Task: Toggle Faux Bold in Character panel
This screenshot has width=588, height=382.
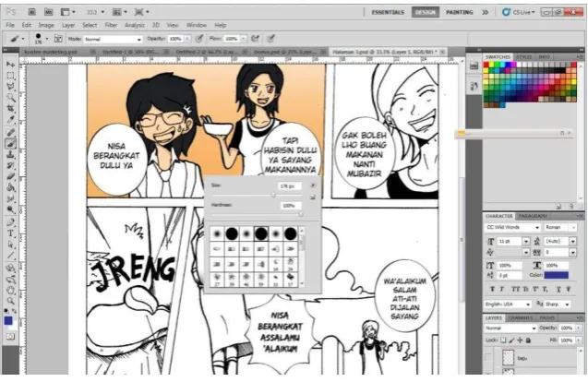Action: click(x=492, y=289)
